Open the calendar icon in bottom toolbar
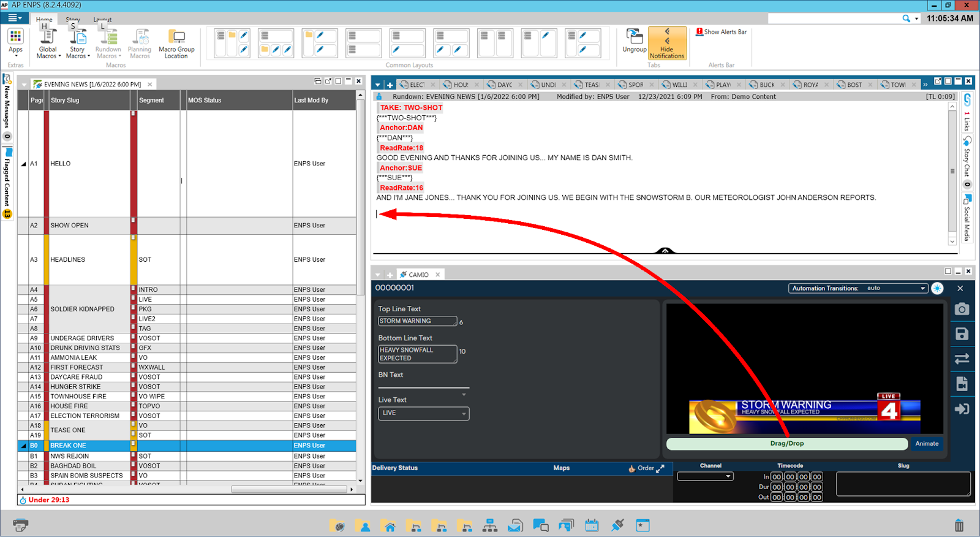Viewport: 980px width, 537px height. (592, 525)
